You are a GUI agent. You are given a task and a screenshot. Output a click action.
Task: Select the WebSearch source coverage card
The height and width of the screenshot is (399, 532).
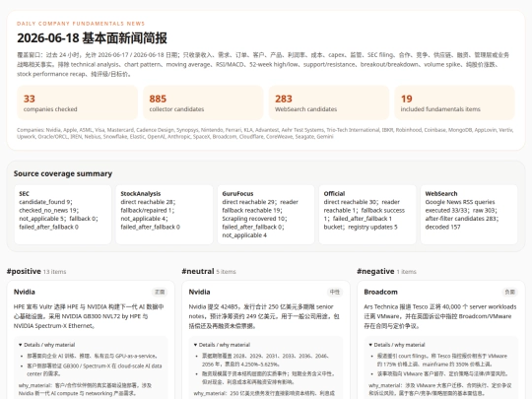pos(469,215)
